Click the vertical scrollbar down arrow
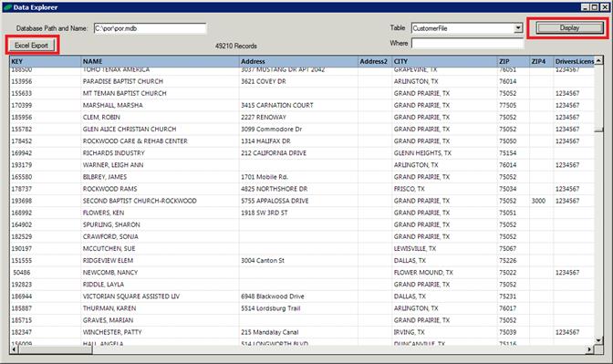613x364 pixels. (598, 340)
